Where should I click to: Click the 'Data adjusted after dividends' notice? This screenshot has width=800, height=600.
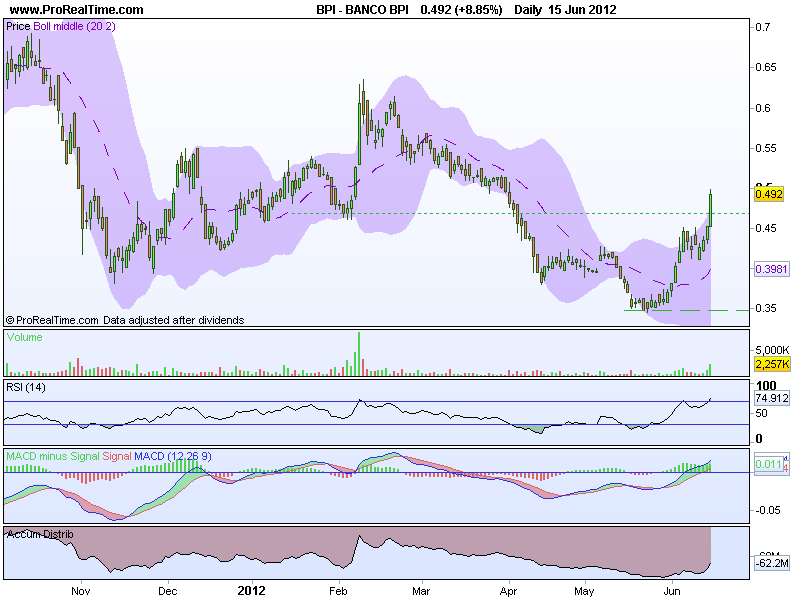(x=173, y=320)
